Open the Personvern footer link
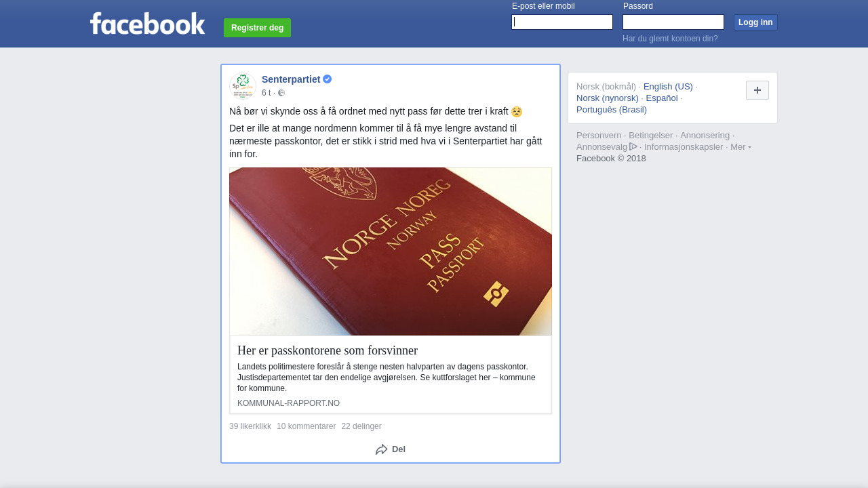 point(599,135)
